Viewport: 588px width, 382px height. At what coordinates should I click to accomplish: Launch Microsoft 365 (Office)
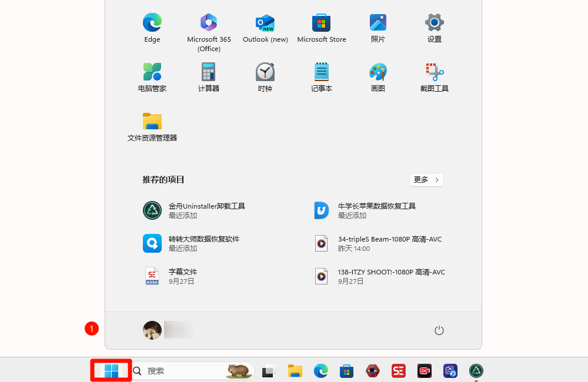point(209,33)
